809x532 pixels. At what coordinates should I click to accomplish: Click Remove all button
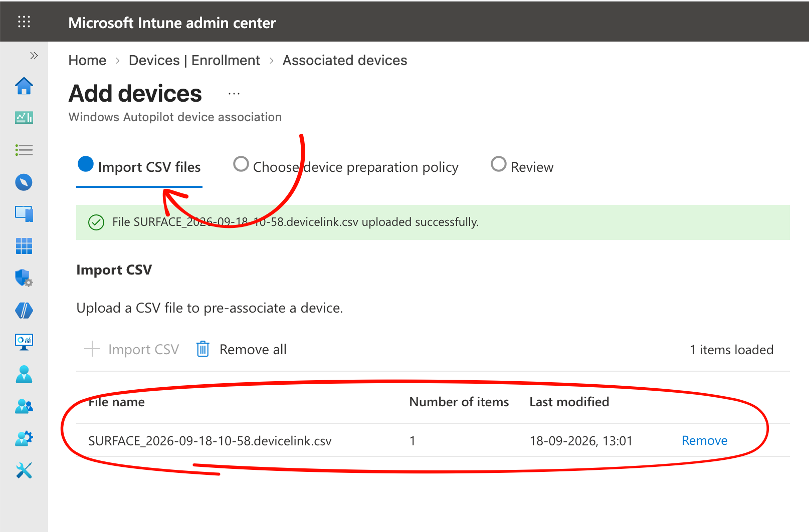coord(241,349)
